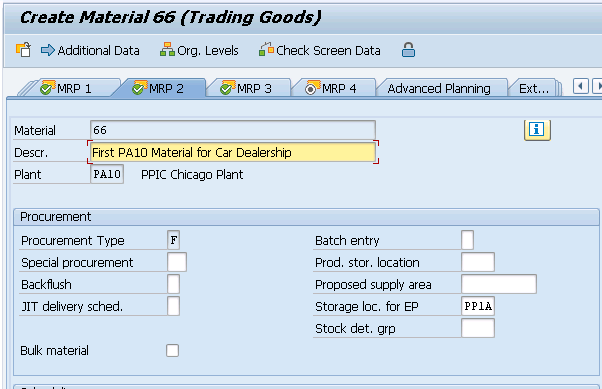This screenshot has height=389, width=602.
Task: Click the tab scroll left arrow
Action: click(x=580, y=86)
